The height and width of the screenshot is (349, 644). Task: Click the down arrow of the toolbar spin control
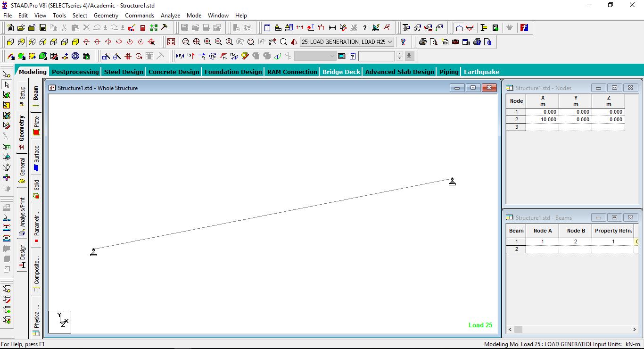(x=400, y=58)
